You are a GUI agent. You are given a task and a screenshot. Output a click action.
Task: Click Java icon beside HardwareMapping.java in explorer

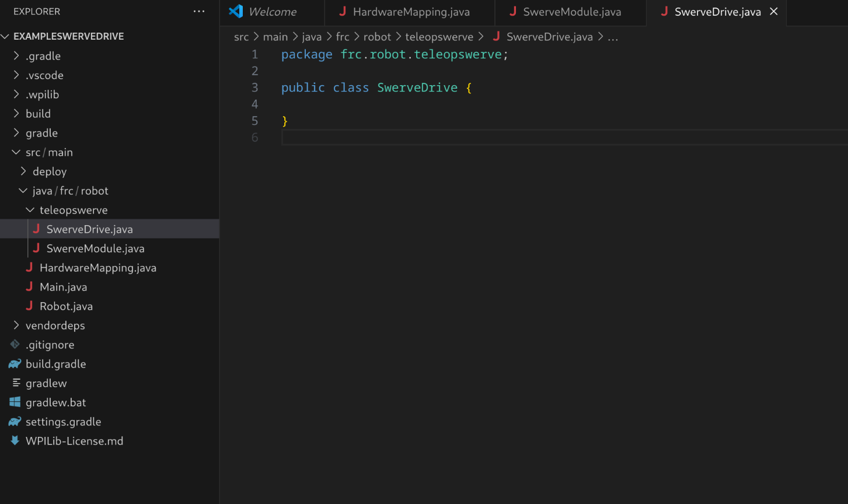(29, 268)
